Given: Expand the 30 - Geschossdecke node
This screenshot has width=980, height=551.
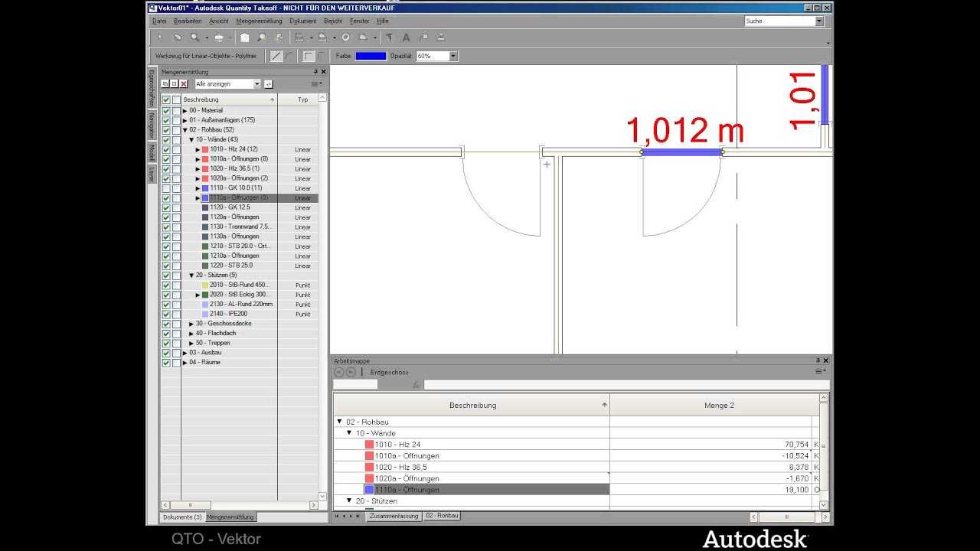Looking at the screenshot, I should (191, 324).
